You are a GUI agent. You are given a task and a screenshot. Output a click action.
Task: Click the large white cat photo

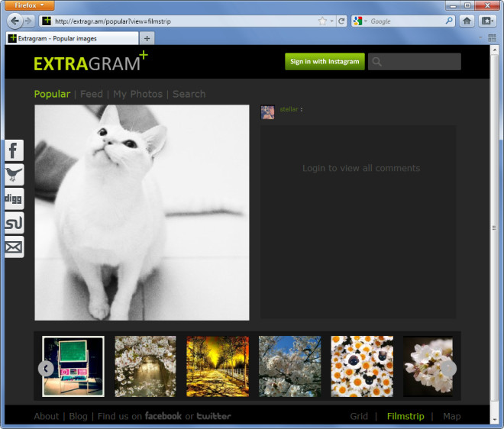[142, 212]
